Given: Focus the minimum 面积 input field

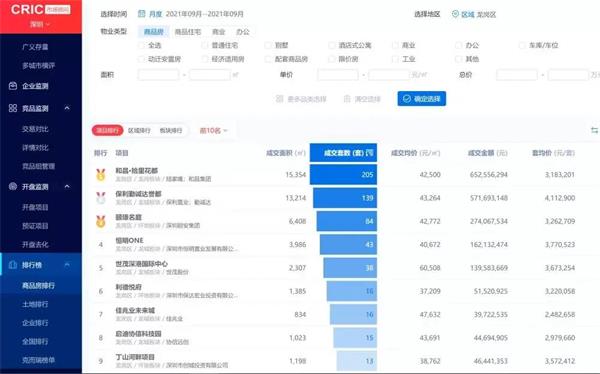Looking at the screenshot, I should pyautogui.click(x=158, y=75).
